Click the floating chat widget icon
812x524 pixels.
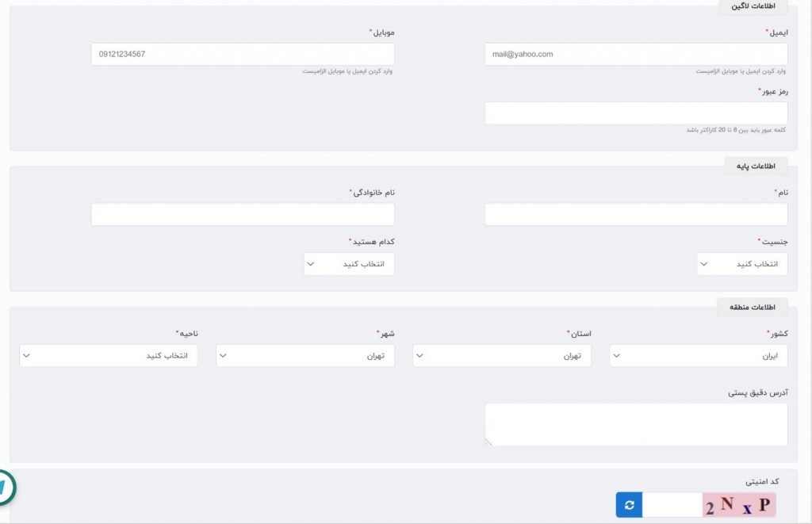pos(5,488)
